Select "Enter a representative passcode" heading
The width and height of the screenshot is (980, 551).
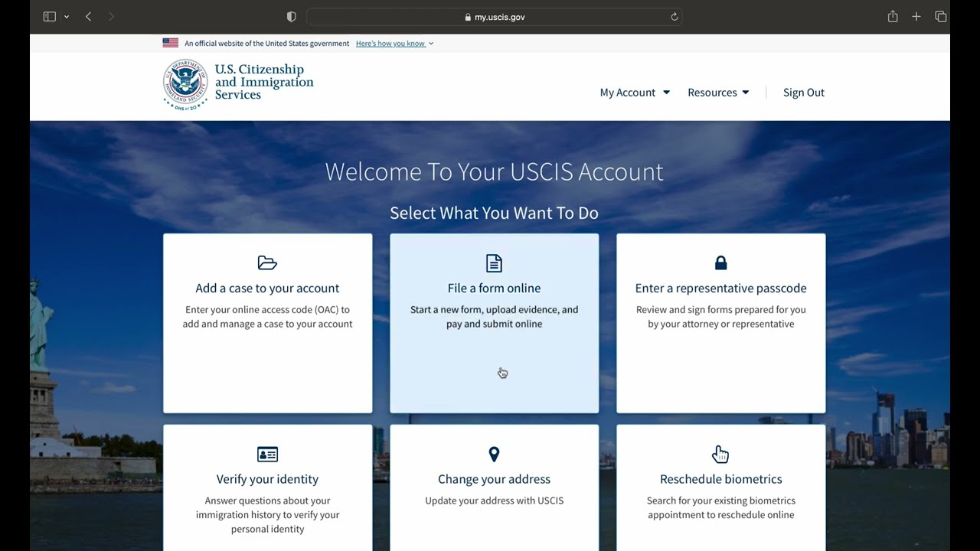tap(720, 288)
